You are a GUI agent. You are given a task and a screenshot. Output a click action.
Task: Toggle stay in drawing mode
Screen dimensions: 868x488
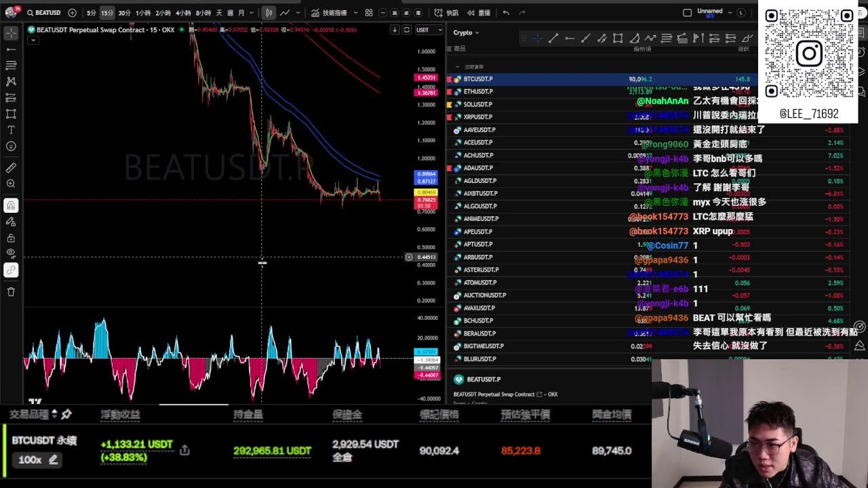tap(11, 222)
